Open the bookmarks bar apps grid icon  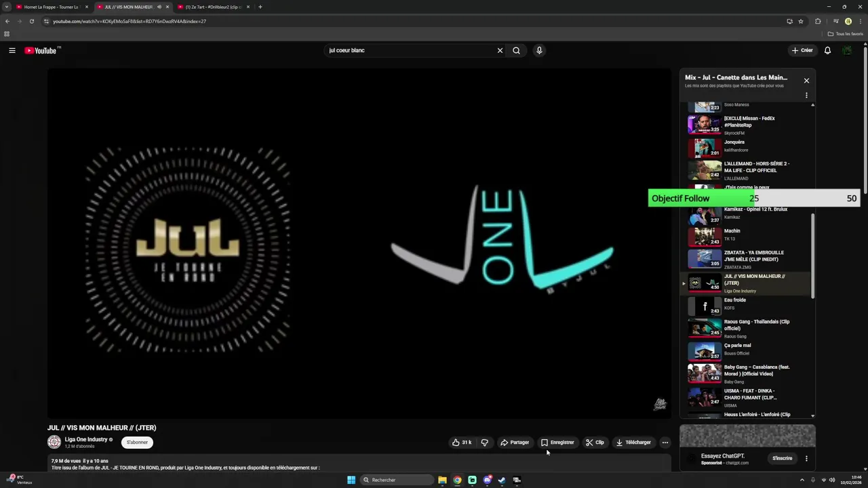pos(7,34)
